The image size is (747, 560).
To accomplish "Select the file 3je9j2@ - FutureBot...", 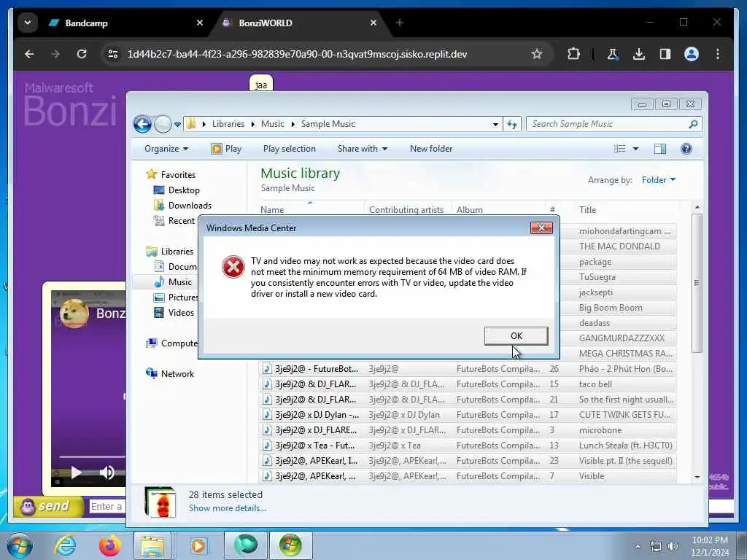I will (x=317, y=368).
